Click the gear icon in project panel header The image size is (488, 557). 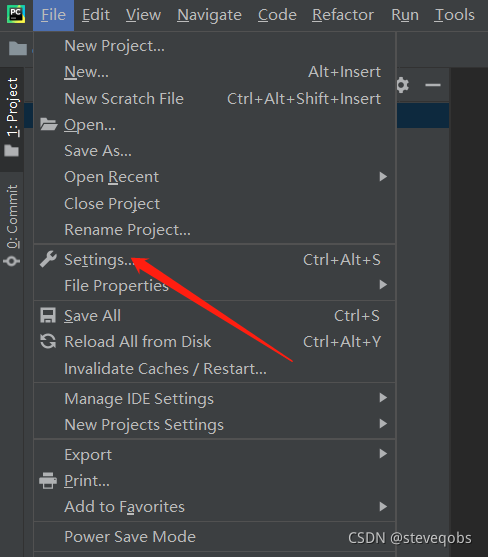pos(402,85)
